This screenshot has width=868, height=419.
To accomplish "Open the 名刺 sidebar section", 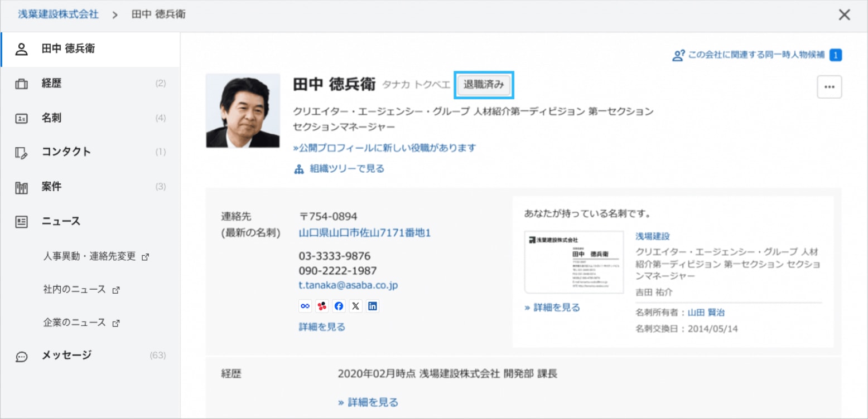I will (x=90, y=118).
